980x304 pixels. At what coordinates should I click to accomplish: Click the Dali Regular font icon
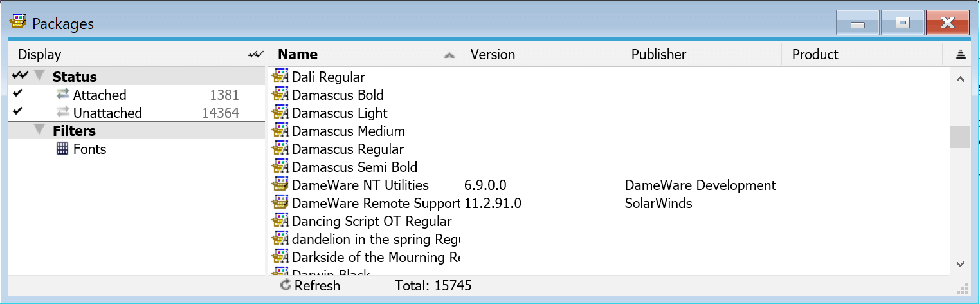280,77
